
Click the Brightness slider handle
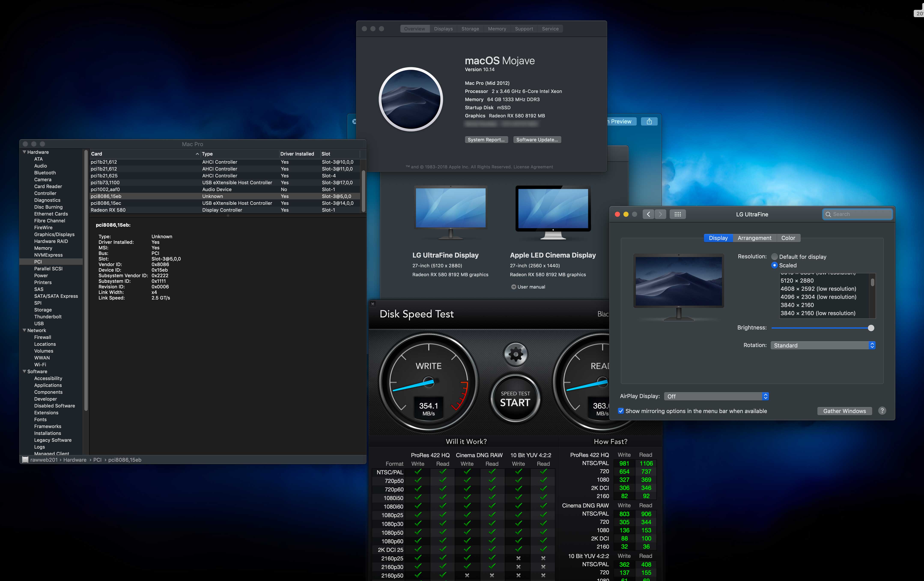tap(871, 328)
